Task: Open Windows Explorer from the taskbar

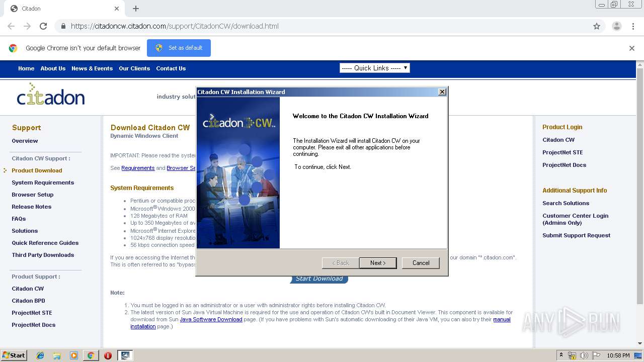Action: tap(57, 355)
